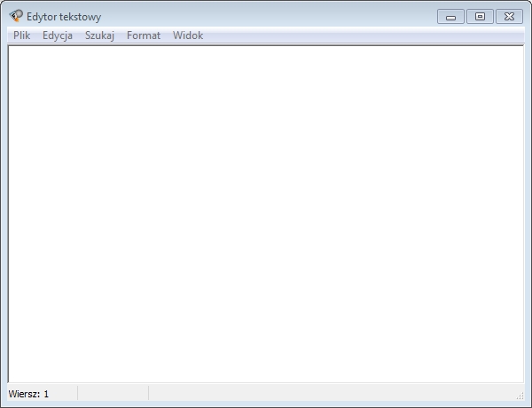Screen dimensions: 532x408
Task: Click the resize grip in the window corner
Action: click(x=520, y=396)
